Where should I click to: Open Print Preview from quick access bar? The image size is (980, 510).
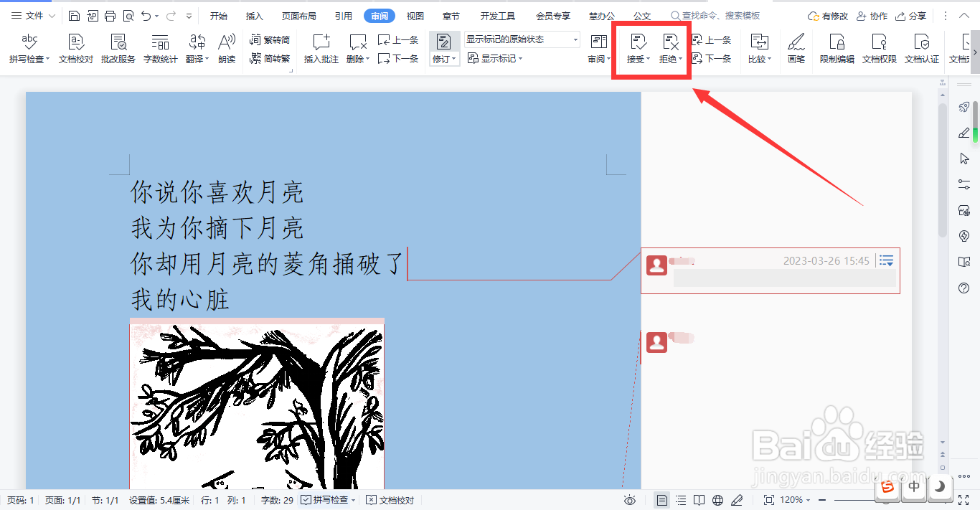(x=128, y=16)
